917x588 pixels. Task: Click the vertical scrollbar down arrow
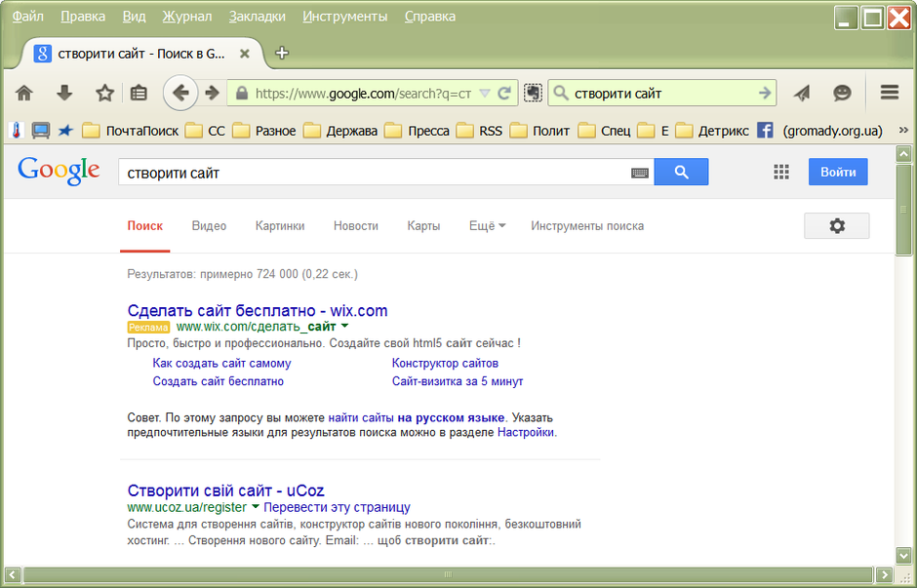tap(903, 555)
